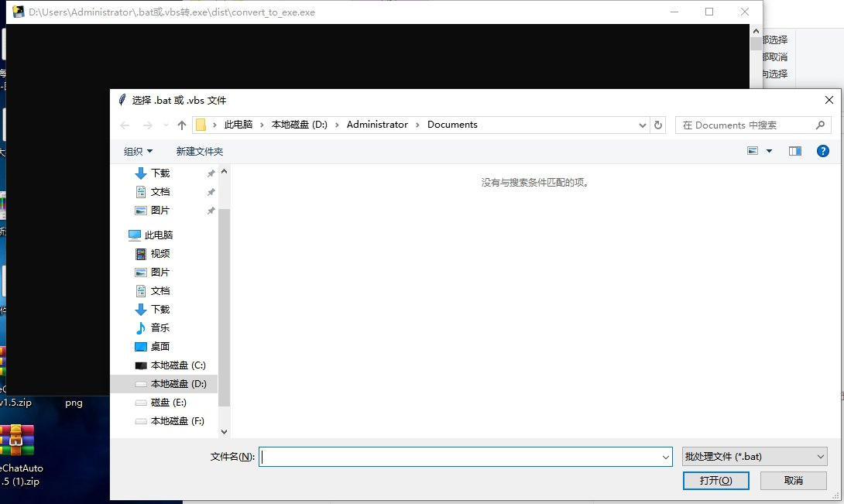Image resolution: width=844 pixels, height=504 pixels.
Task: Click the 在 Documents 中搜索 search box
Action: pyautogui.click(x=743, y=125)
